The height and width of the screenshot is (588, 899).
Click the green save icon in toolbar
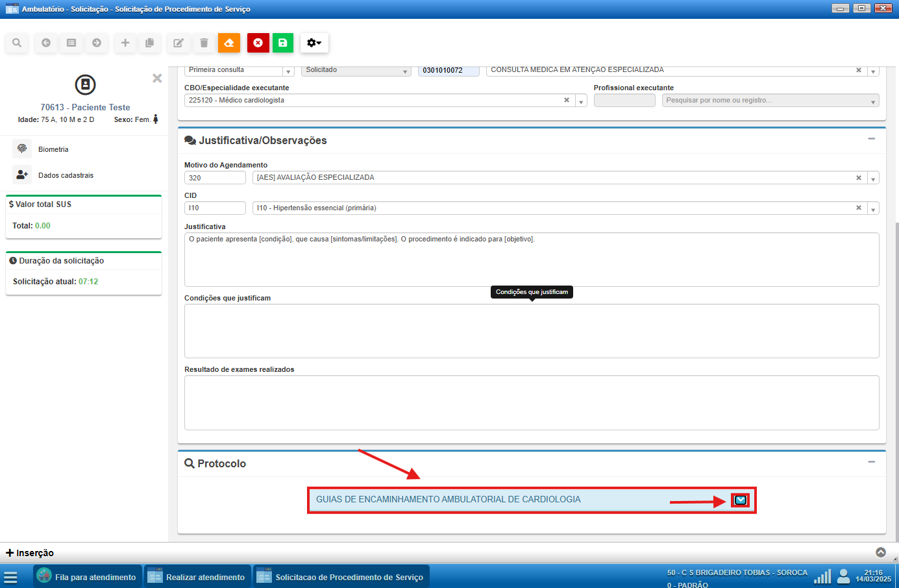click(283, 43)
